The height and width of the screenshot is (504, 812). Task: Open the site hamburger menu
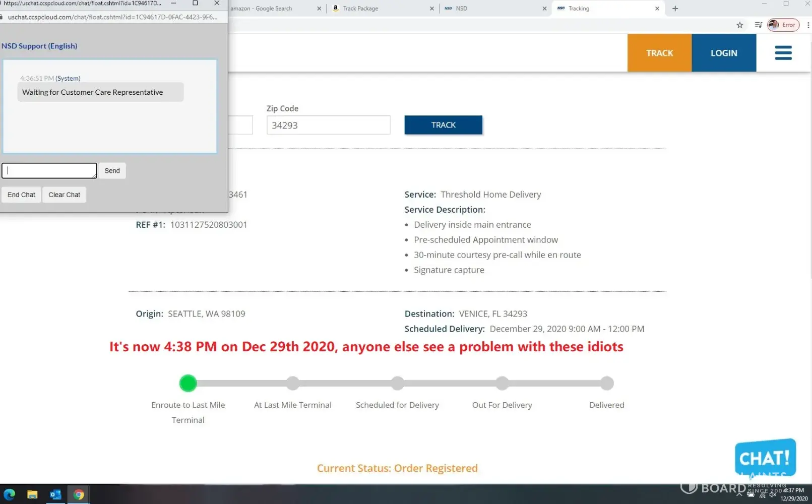783,53
